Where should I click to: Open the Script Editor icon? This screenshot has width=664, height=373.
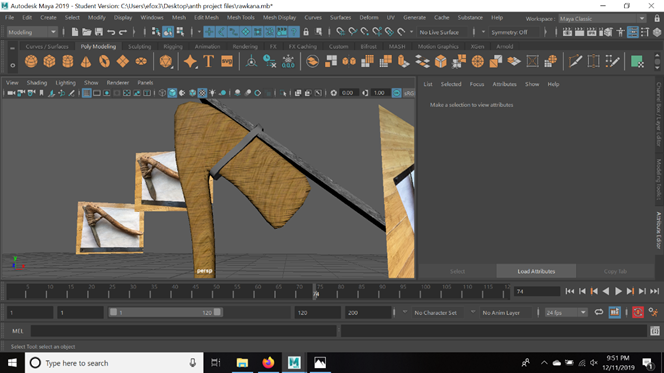click(655, 331)
